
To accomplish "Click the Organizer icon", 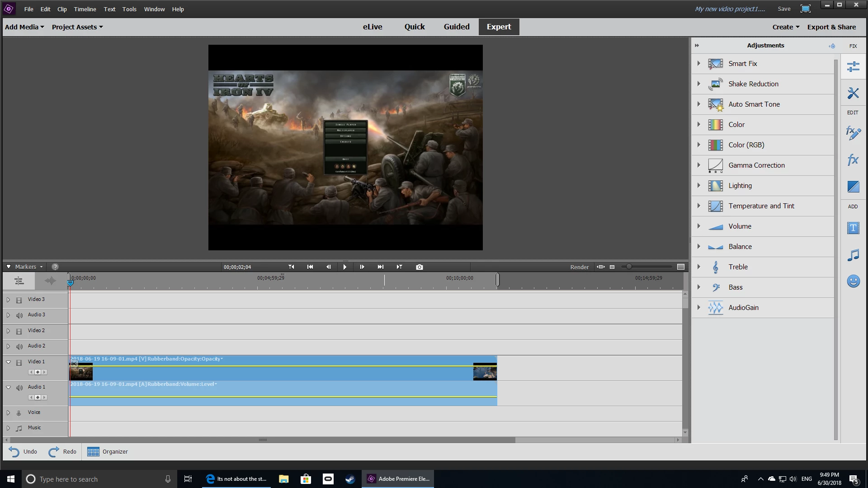I will [93, 452].
